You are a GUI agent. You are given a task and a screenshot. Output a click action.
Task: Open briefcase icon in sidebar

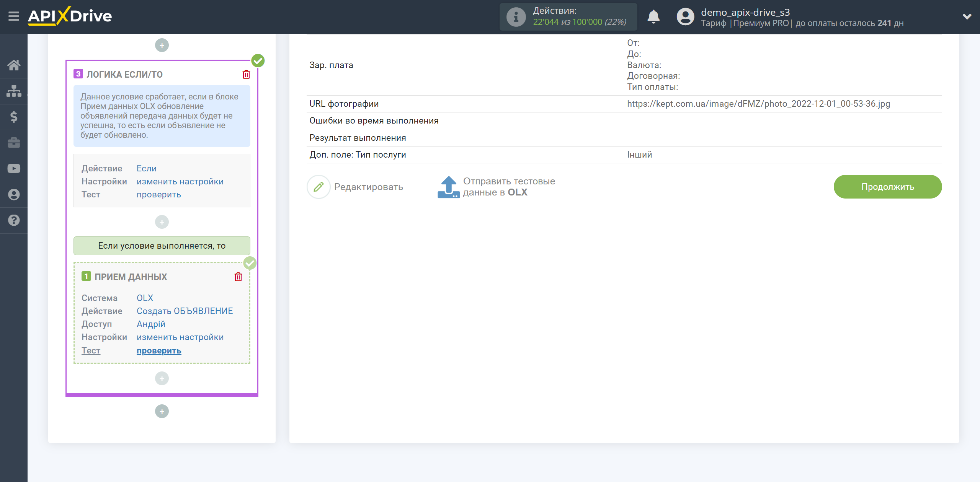click(14, 143)
